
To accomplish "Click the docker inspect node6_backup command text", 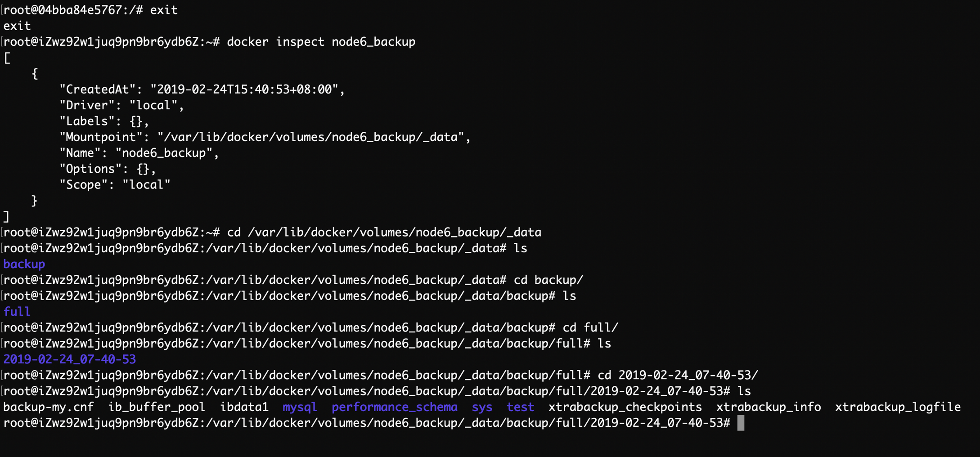I will (321, 42).
